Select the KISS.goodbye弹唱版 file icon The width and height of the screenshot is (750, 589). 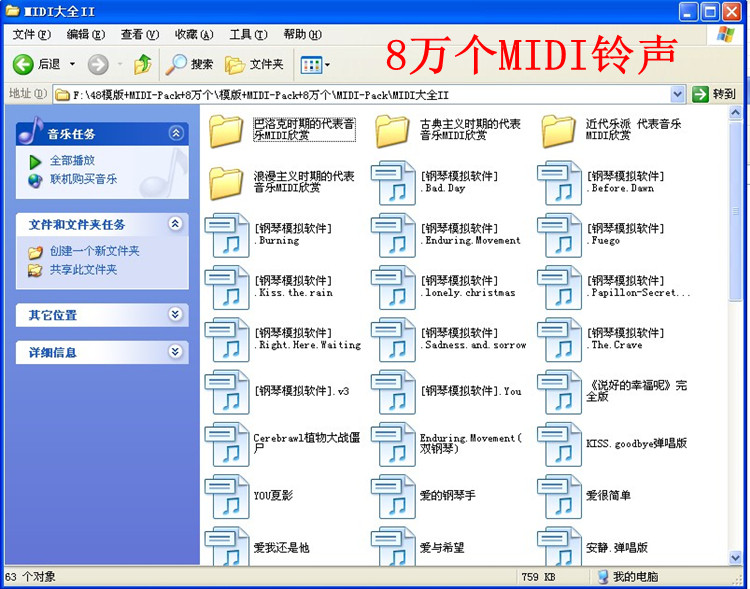click(560, 444)
